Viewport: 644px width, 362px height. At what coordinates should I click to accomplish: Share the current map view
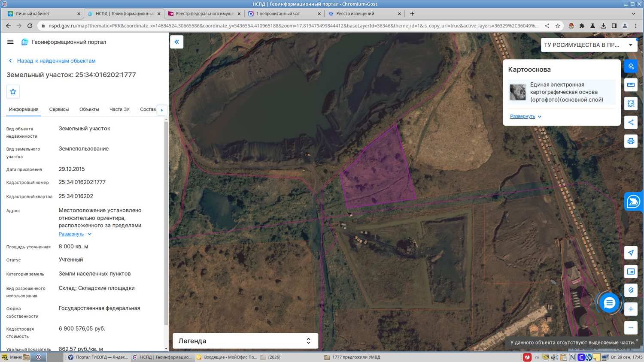(x=631, y=122)
